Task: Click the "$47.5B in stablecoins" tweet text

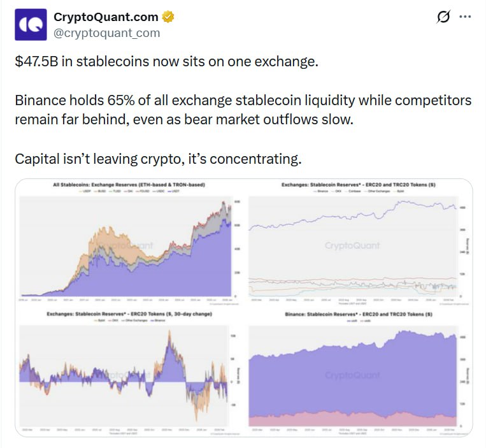Action: pyautogui.click(x=166, y=62)
